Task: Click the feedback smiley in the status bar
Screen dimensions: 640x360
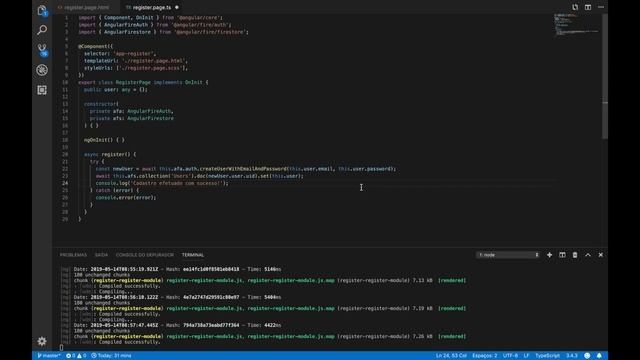Action: [587, 356]
